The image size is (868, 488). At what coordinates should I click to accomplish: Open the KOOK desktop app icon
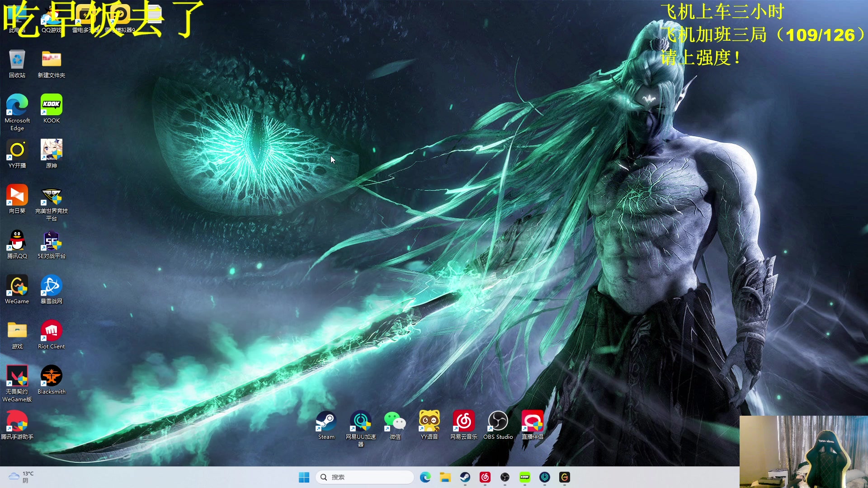point(52,105)
